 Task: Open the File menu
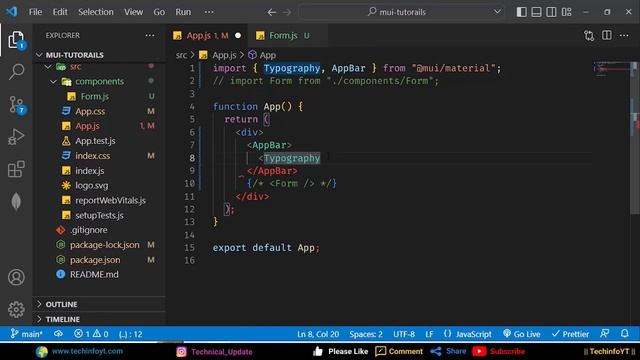pos(36,12)
